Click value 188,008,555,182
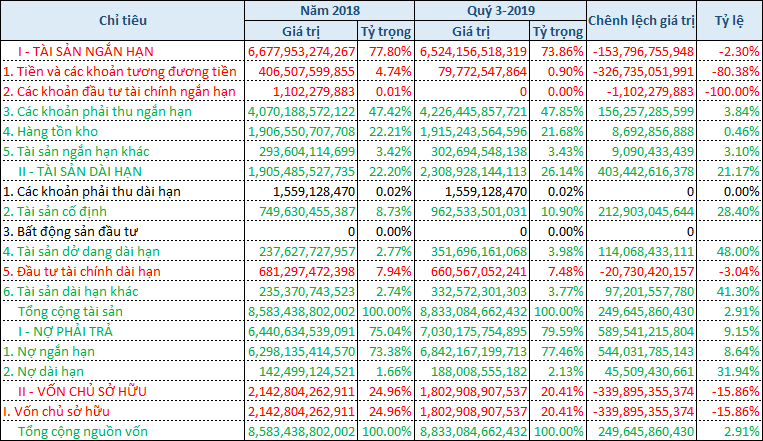 (x=477, y=371)
